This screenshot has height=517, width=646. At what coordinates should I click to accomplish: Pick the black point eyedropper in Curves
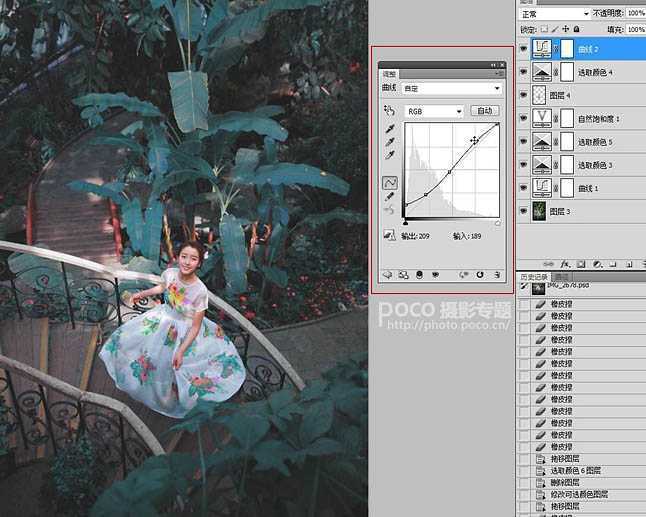tap(389, 129)
